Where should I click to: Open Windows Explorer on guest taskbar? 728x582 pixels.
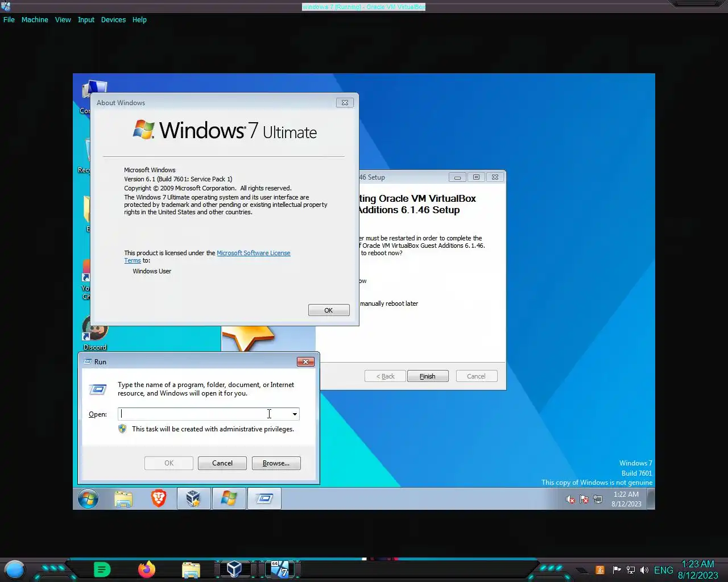pos(123,499)
